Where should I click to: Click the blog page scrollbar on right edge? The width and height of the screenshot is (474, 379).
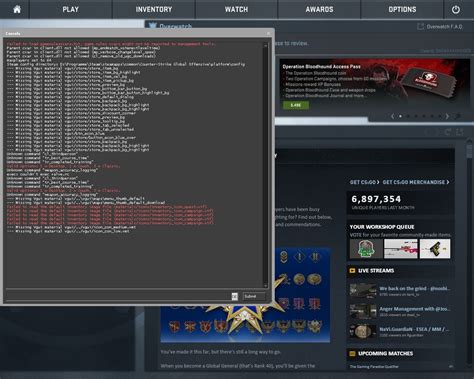(x=470, y=253)
